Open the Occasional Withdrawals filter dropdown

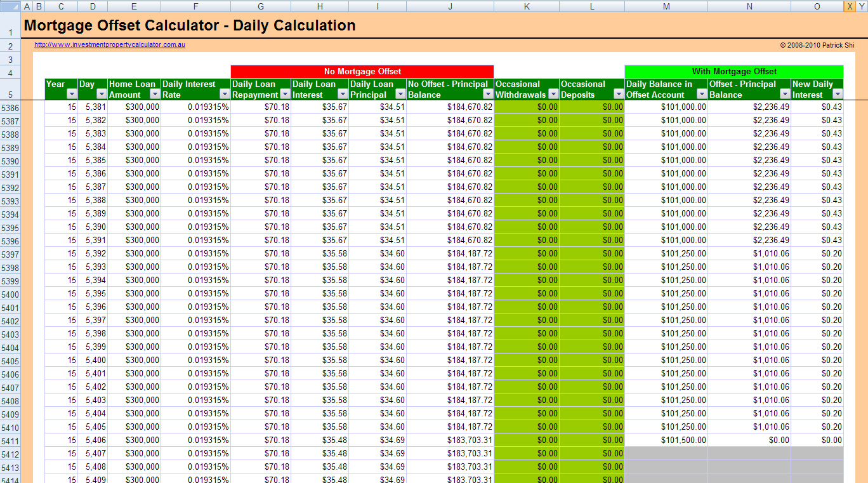tap(553, 94)
